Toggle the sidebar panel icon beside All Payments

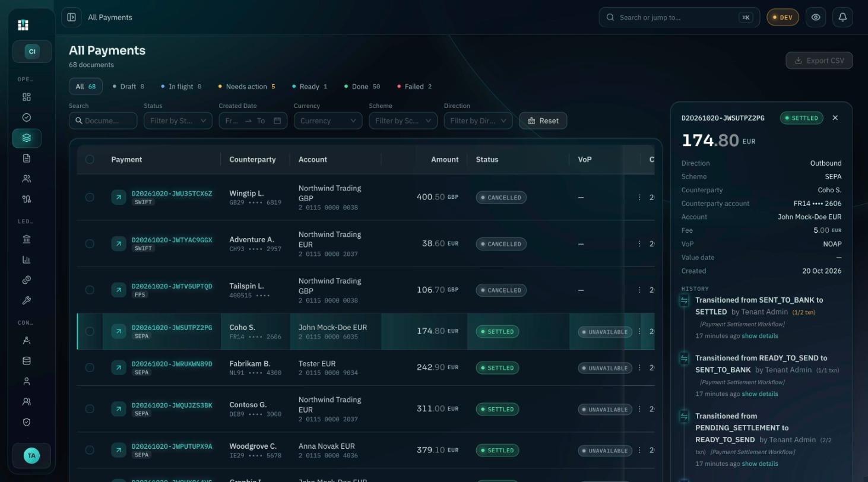tap(71, 17)
